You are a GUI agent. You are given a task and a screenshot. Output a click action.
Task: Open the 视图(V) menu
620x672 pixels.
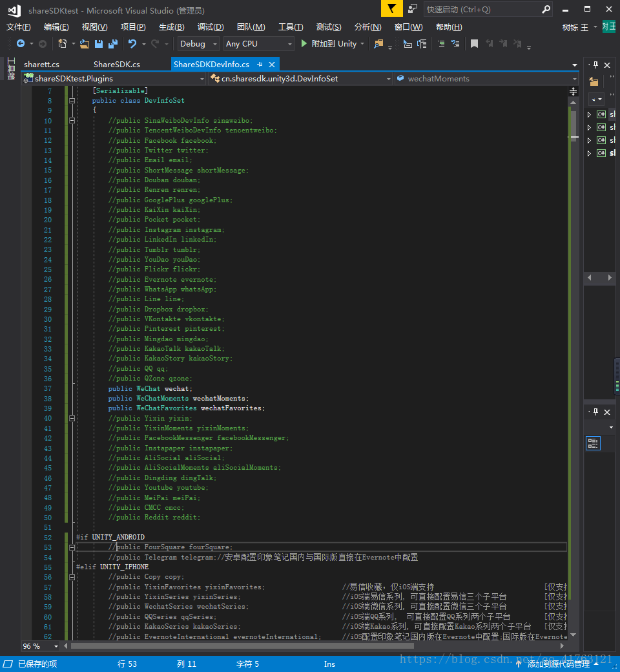coord(95,27)
